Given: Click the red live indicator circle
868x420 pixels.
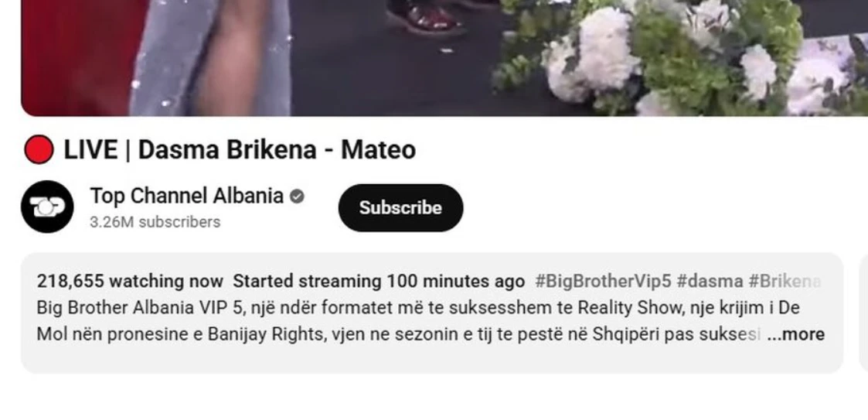Looking at the screenshot, I should (39, 149).
